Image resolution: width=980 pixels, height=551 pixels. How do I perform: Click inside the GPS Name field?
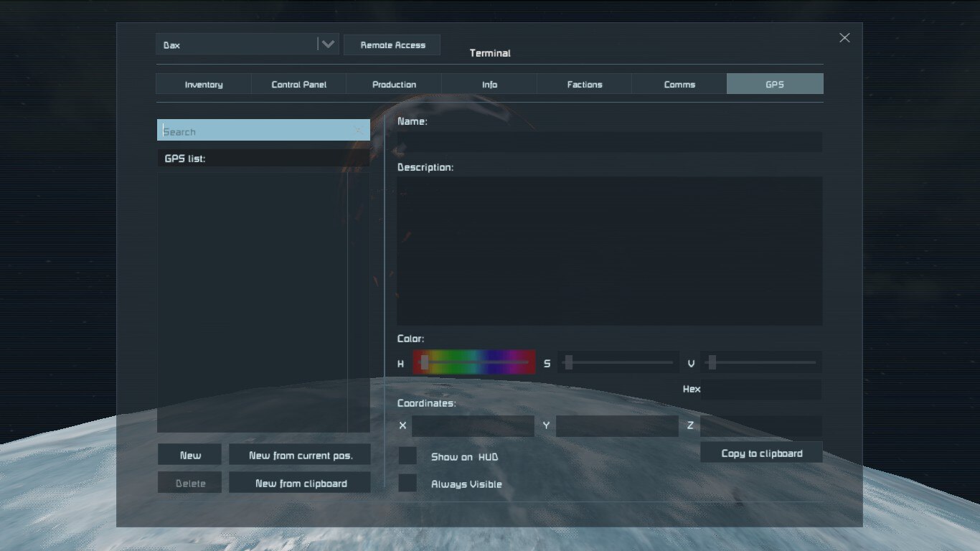[609, 142]
